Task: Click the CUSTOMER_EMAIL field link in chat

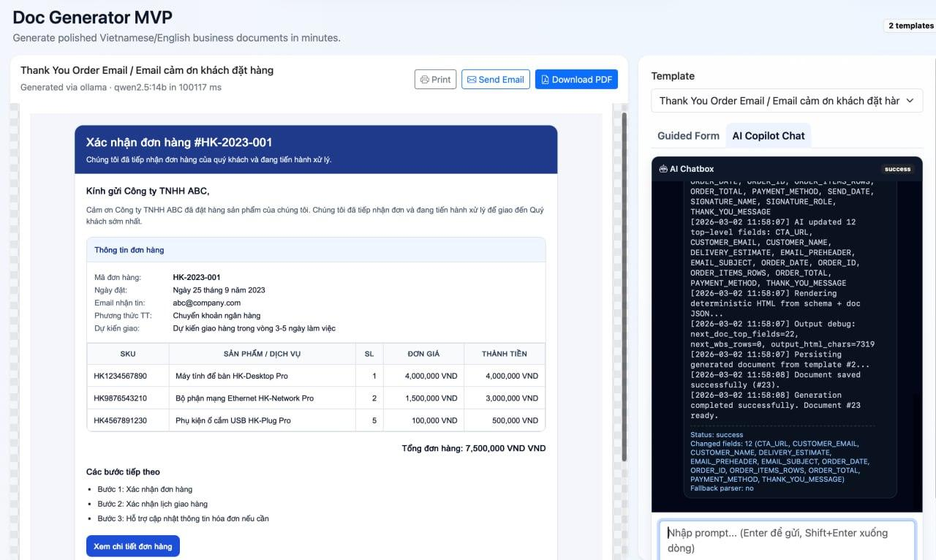Action: (825, 443)
